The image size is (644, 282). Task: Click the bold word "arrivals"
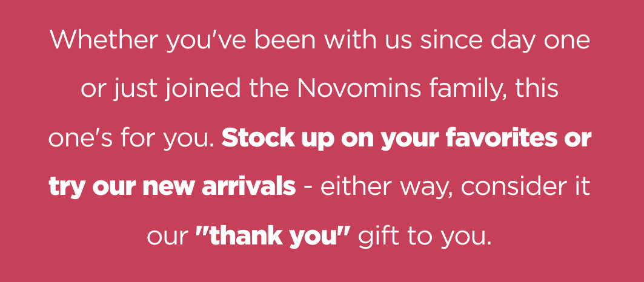[x=248, y=187]
